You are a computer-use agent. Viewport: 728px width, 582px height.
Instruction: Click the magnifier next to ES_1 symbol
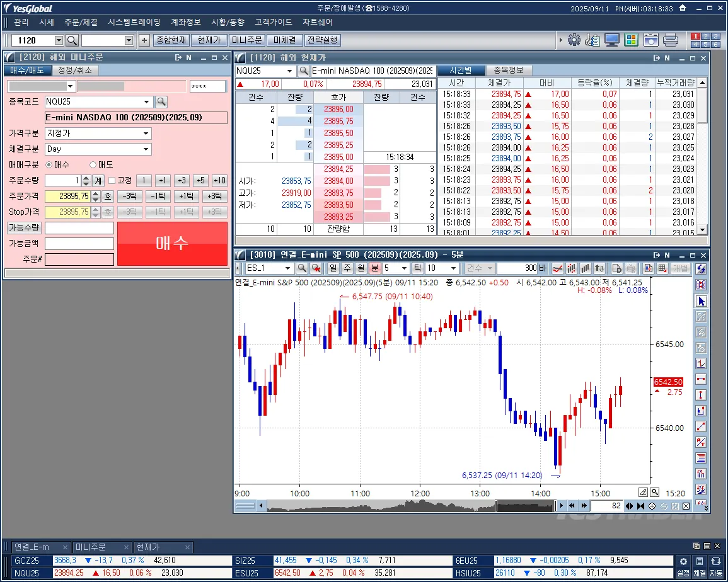(303, 268)
